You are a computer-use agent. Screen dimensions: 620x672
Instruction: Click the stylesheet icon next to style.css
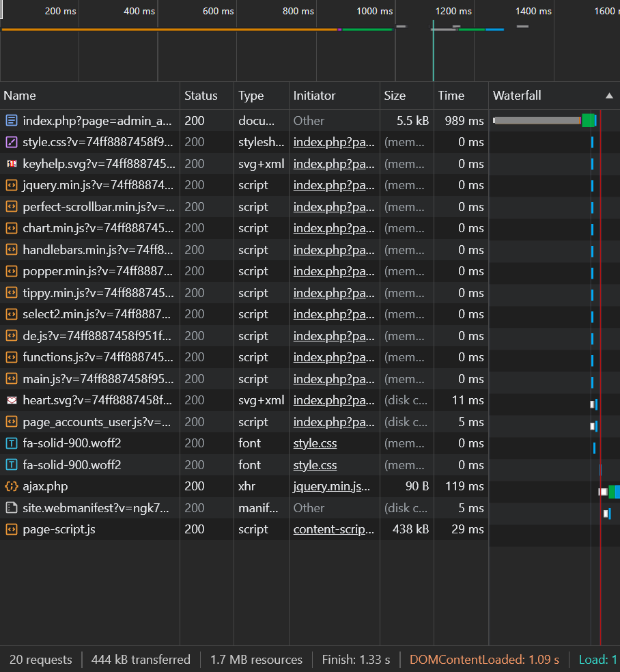tap(11, 142)
